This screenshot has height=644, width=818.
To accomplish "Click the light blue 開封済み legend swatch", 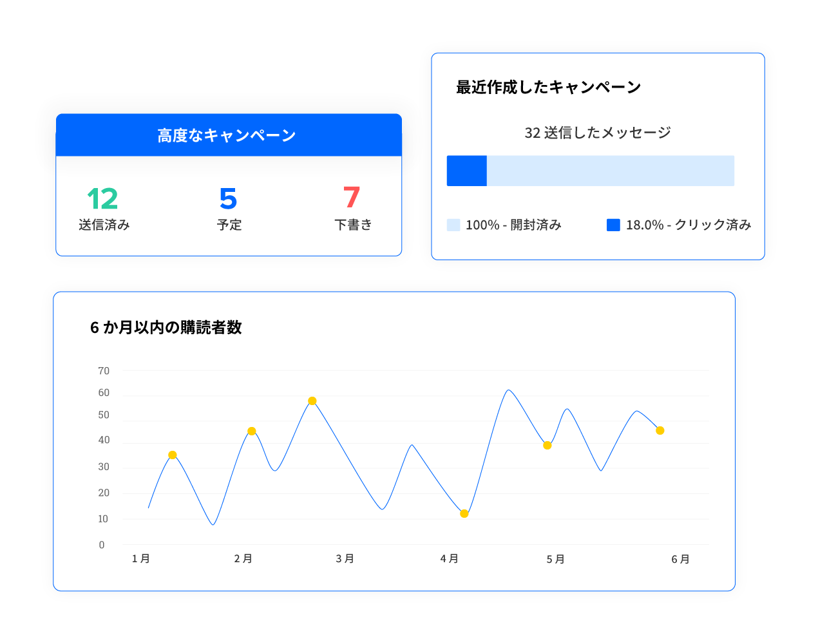I will (453, 225).
